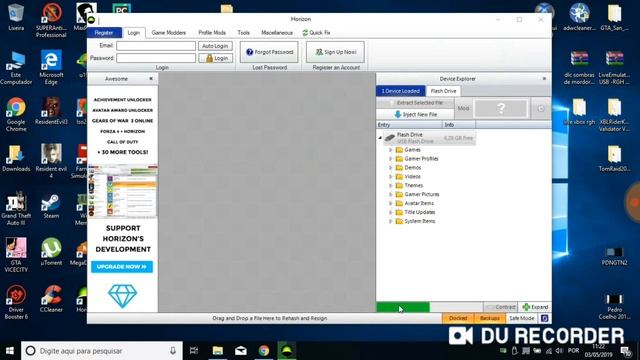The width and height of the screenshot is (640, 360).
Task: Click the Upgrade Now button
Action: tap(122, 267)
